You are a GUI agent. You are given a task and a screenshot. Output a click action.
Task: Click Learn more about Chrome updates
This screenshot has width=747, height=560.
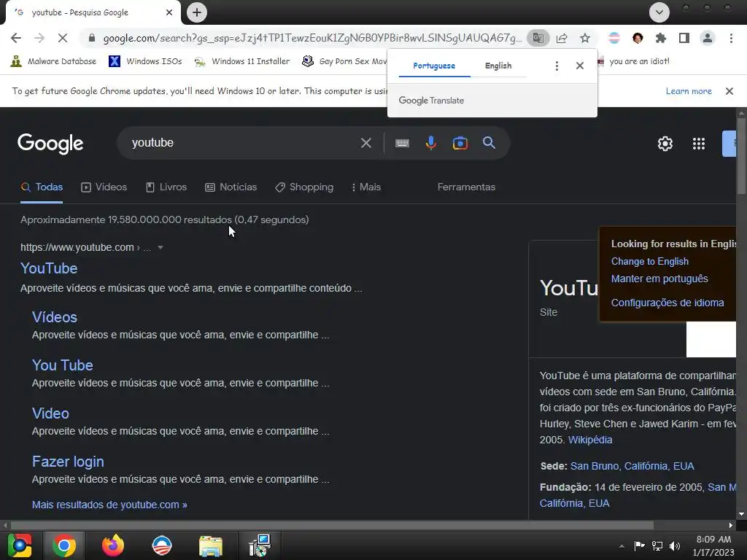(689, 91)
